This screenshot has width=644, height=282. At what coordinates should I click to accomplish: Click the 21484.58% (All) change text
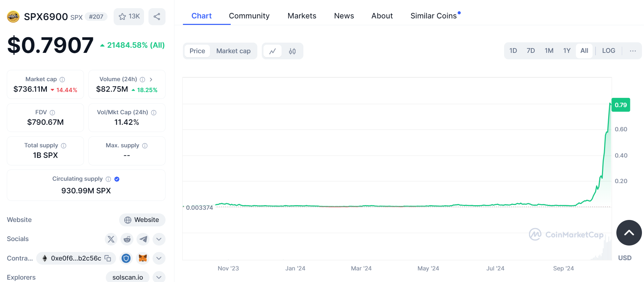(x=136, y=45)
